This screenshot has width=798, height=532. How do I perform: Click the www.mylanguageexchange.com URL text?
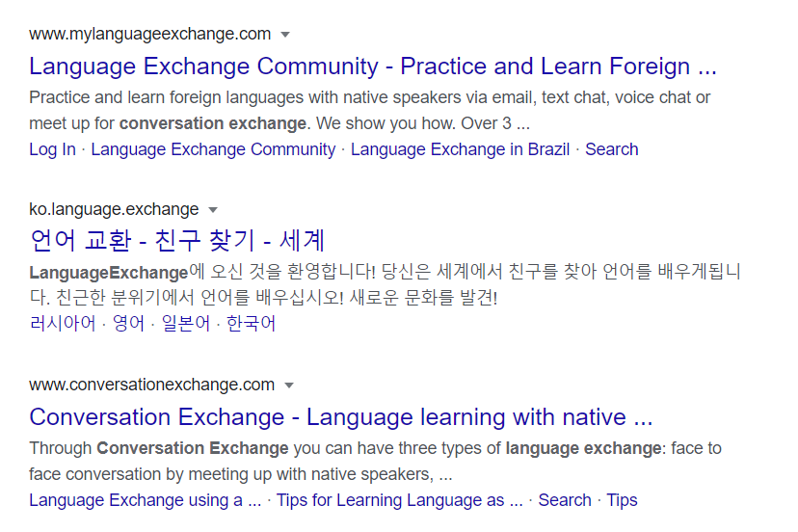point(150,34)
